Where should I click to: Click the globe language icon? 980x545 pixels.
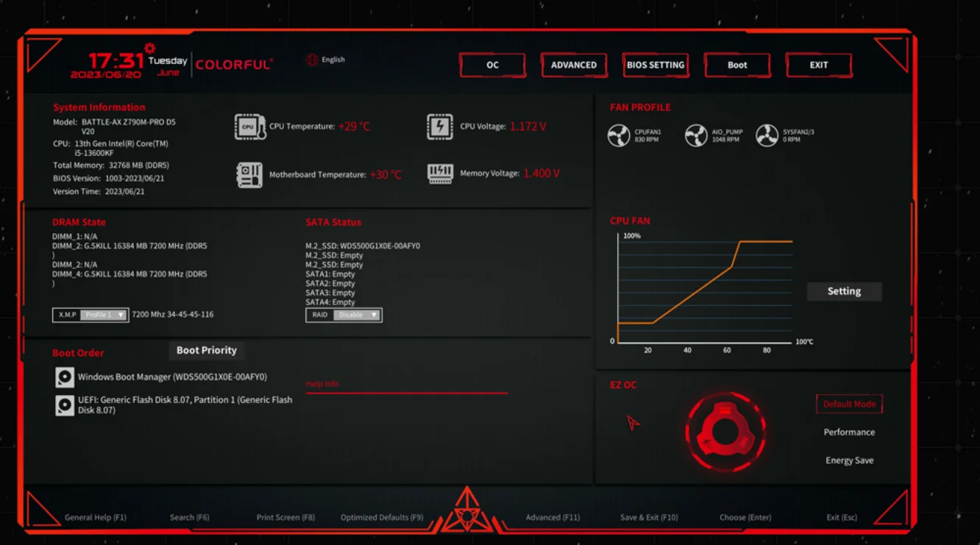(x=312, y=60)
